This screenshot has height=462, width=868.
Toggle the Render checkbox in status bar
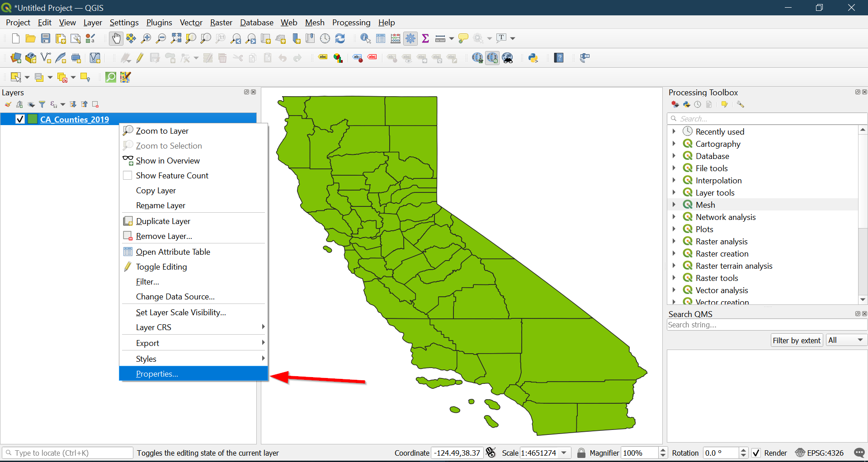(756, 453)
